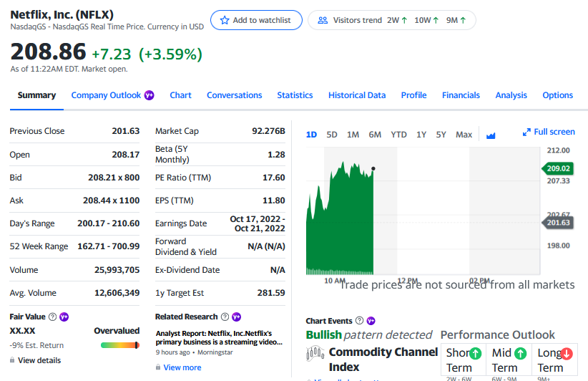Click the lock icon beside View details

tap(12, 360)
